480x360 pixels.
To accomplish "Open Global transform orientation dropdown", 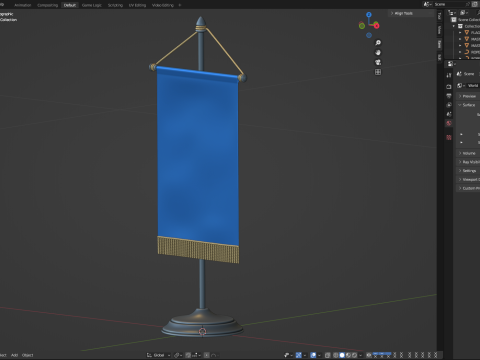I will [x=158, y=355].
